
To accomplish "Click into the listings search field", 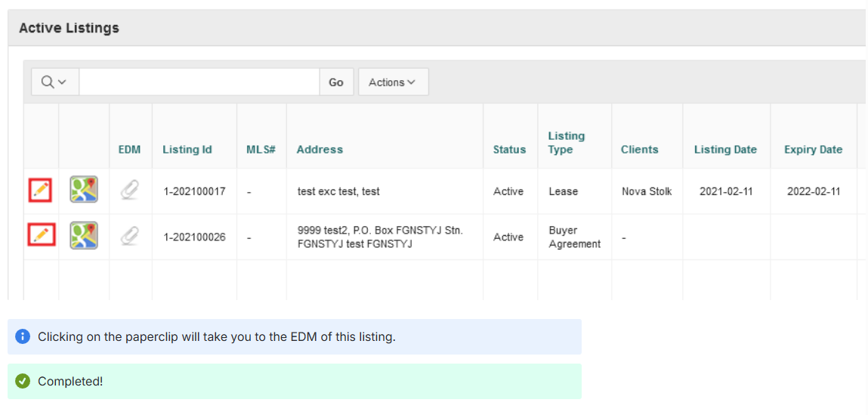I will point(199,82).
